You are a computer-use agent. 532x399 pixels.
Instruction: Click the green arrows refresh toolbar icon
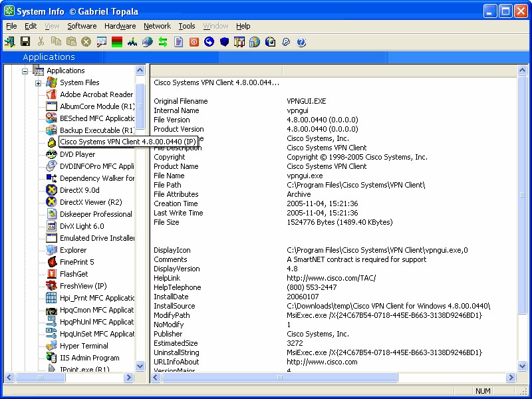tap(162, 42)
